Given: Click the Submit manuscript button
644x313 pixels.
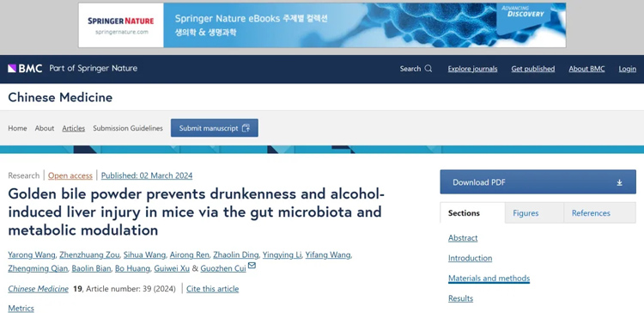Looking at the screenshot, I should tap(215, 128).
